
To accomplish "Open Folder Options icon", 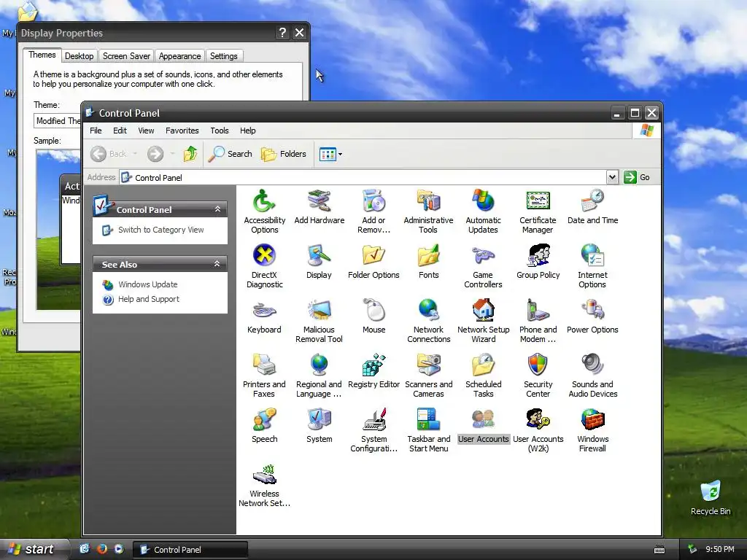I will (x=373, y=256).
